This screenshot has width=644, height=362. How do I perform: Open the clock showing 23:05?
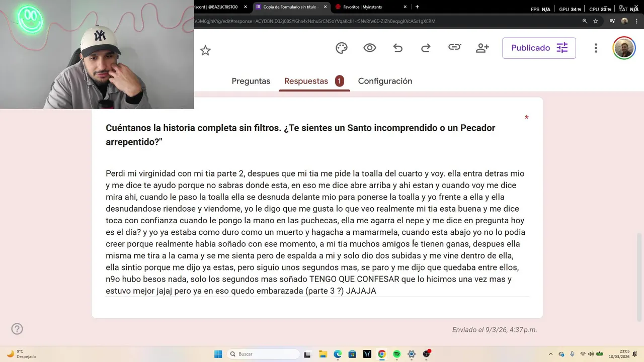tap(618, 354)
